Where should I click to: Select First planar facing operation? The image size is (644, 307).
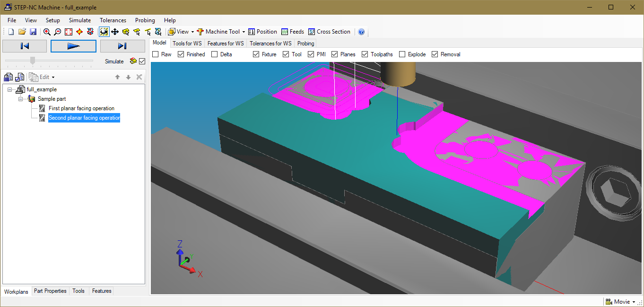pos(81,108)
